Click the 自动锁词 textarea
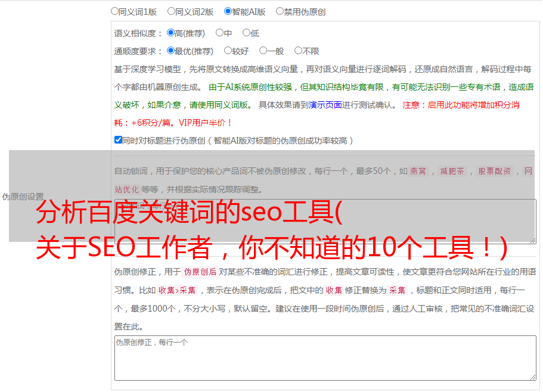The width and height of the screenshot is (543, 392). 325,222
